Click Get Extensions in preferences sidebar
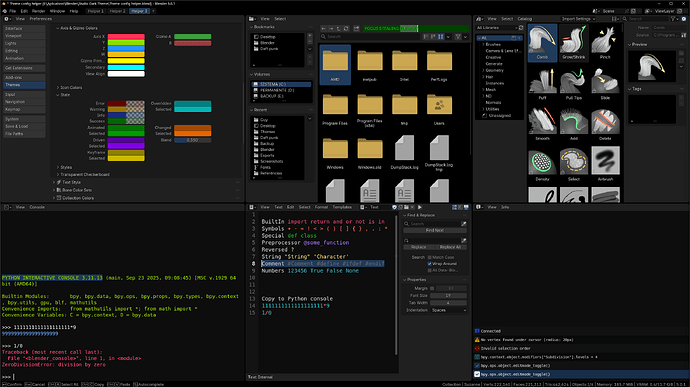690x387 pixels. [x=24, y=68]
